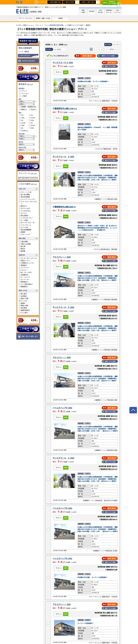This screenshot has height=644, width=138.
Task: Open 新築分譲マンション header menu
Action: 109,11
